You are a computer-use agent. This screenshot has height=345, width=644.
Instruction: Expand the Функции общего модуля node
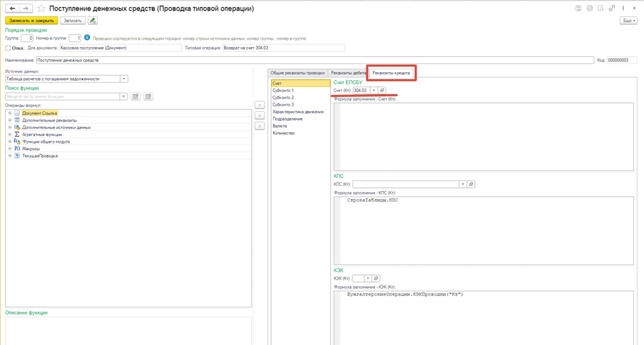(10, 141)
